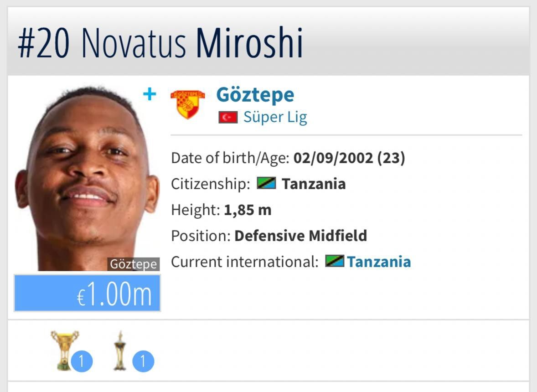This screenshot has width=537, height=392.
Task: Click the Turkish flag next to Süper Lig
Action: 228,118
